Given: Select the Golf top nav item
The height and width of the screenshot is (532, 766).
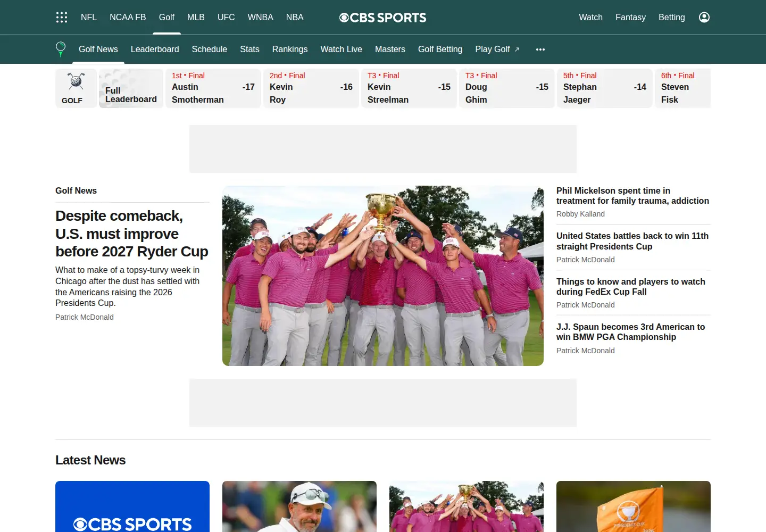Looking at the screenshot, I should 166,17.
